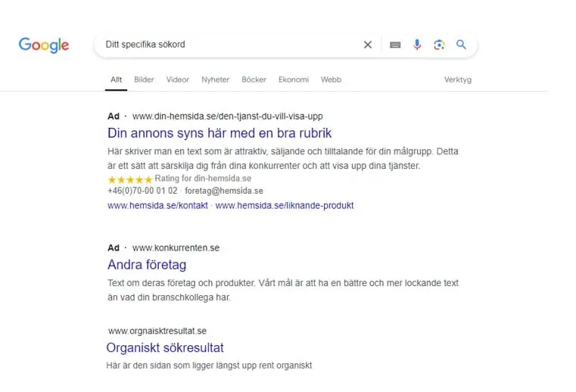Open the on-screen keyboard icon
The image size is (576, 392).
[395, 45]
